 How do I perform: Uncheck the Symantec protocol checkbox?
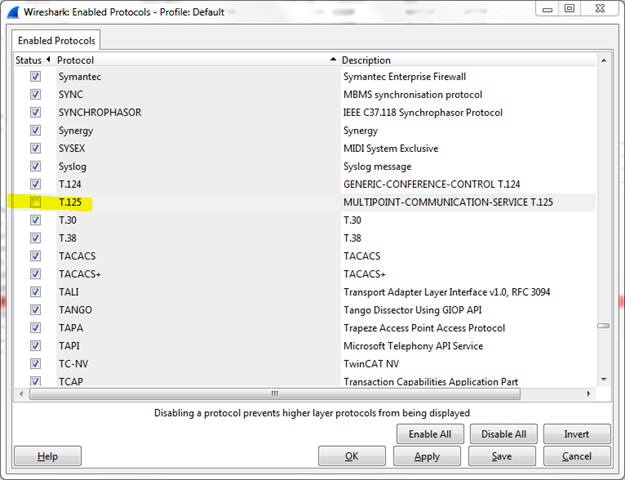35,76
